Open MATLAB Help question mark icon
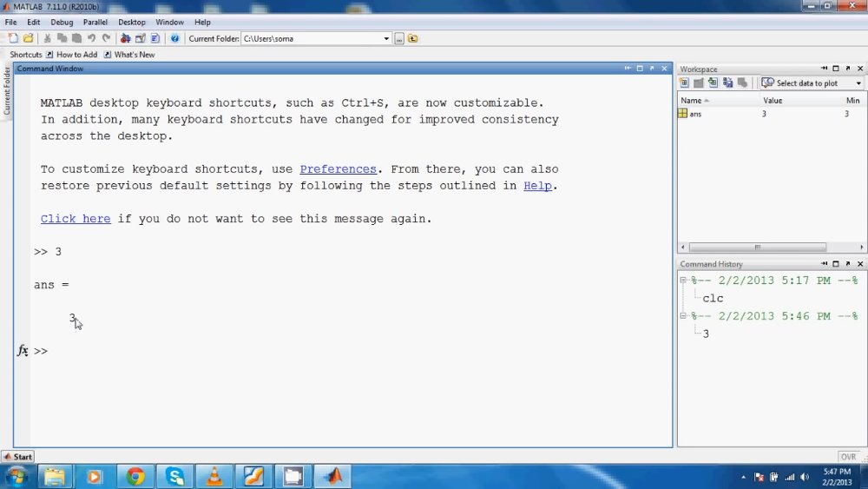Viewport: 868px width, 489px height. (175, 38)
